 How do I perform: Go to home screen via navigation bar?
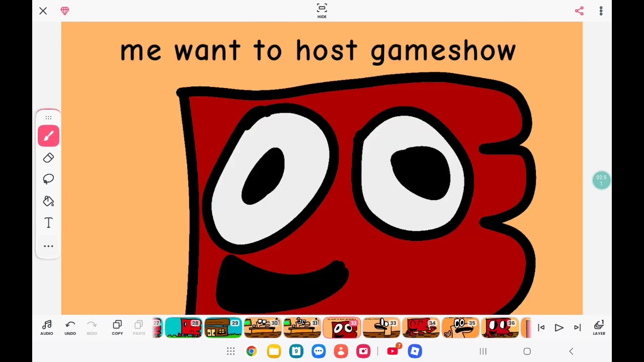pyautogui.click(x=527, y=351)
